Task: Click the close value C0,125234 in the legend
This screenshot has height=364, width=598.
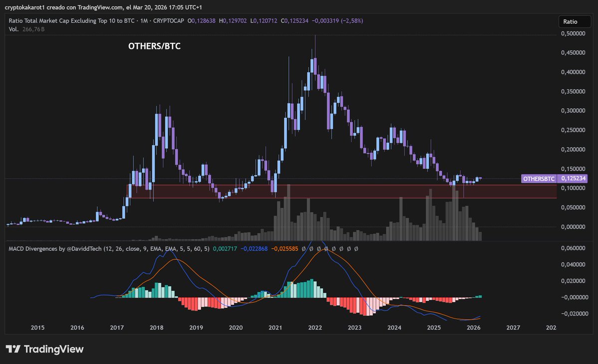Action: pyautogui.click(x=294, y=21)
